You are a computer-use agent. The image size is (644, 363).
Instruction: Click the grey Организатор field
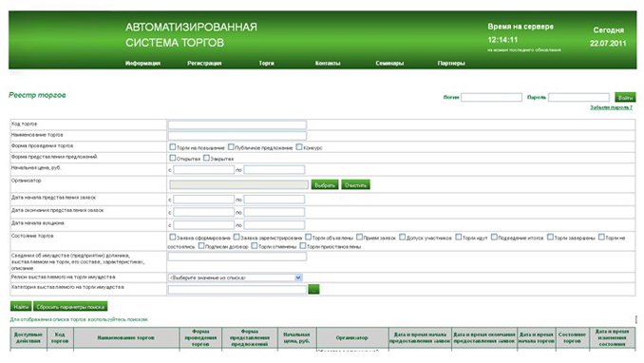pos(238,185)
